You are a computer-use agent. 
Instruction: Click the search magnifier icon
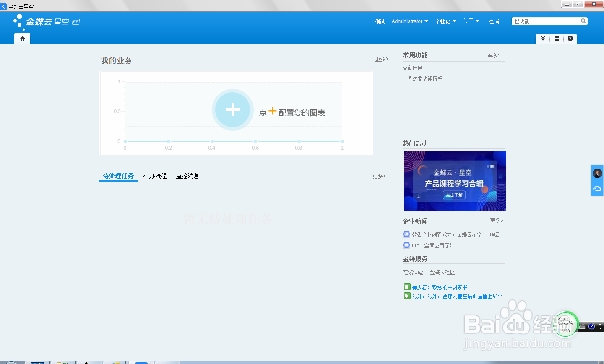coord(583,21)
